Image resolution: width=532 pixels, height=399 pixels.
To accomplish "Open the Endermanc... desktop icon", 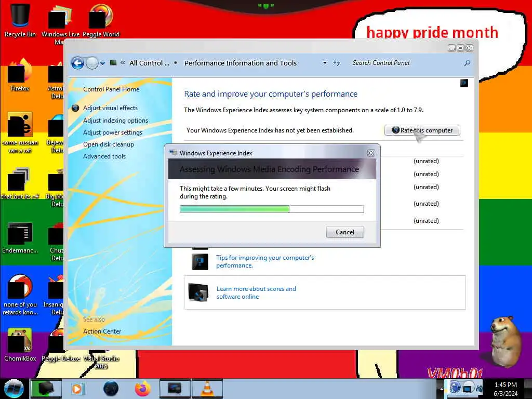I will [x=20, y=238].
